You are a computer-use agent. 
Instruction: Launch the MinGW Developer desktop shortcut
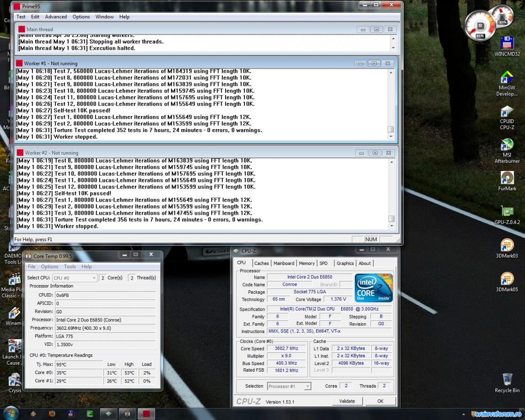507,83
